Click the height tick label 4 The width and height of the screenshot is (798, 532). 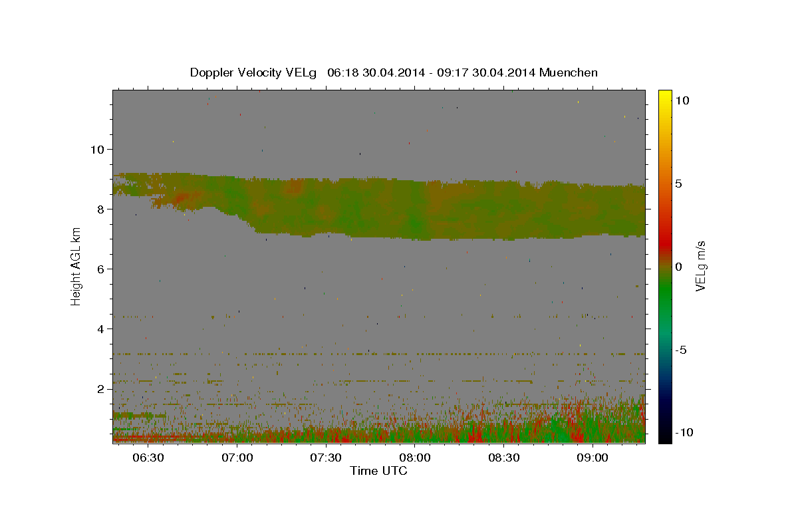pos(100,329)
